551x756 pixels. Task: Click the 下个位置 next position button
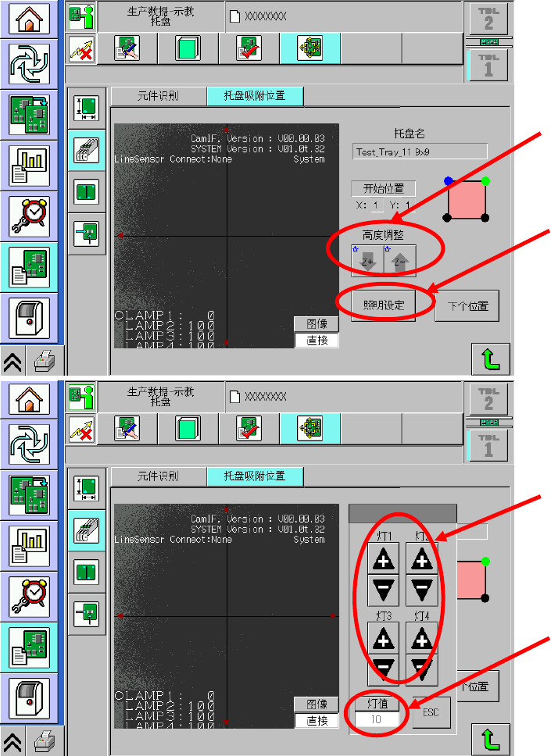click(x=467, y=305)
